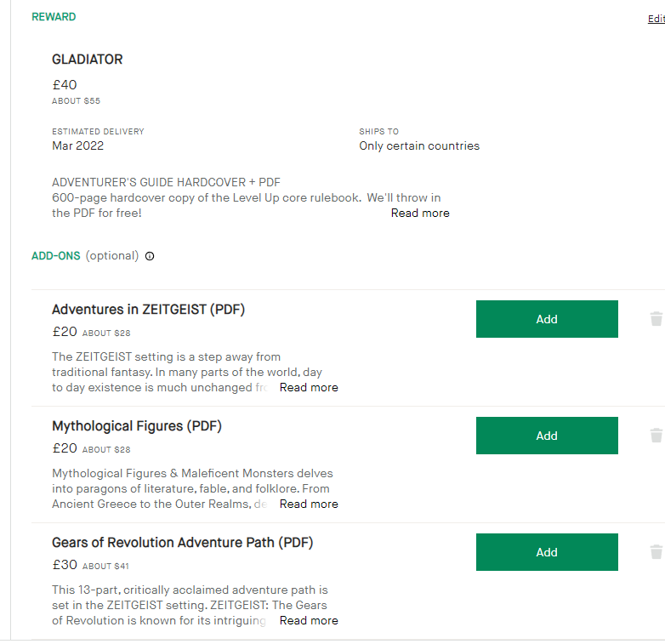Click the Mythological Figures (PDF) heading
665x644 pixels.
pyautogui.click(x=137, y=426)
